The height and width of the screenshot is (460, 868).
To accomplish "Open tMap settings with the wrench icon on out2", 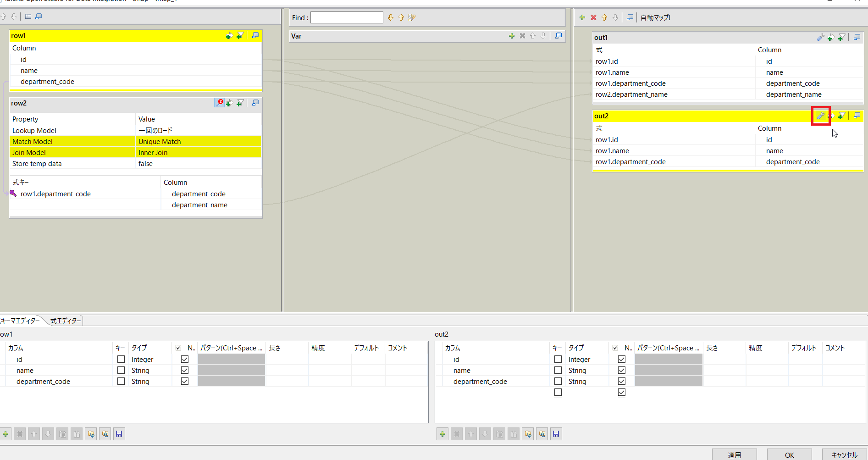I will [820, 116].
